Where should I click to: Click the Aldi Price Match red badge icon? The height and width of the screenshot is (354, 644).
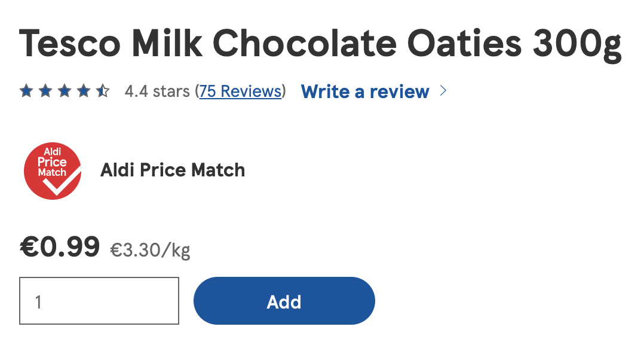pyautogui.click(x=53, y=171)
